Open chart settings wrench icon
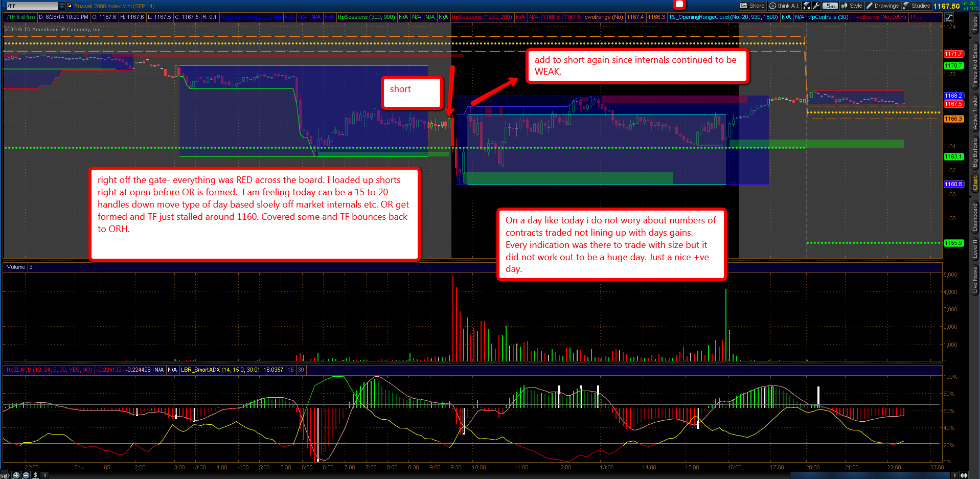 (816, 6)
